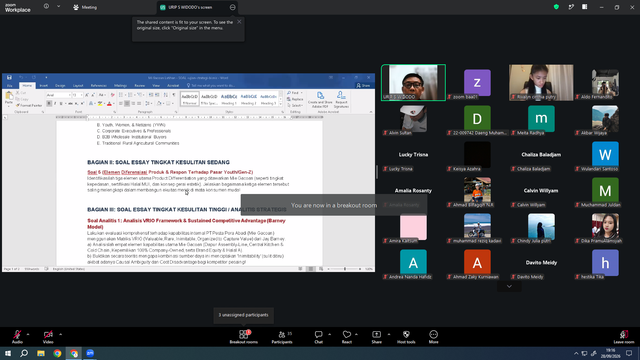Adjust the Word zoom slider in status bar
The image size is (640, 360).
pos(345,269)
